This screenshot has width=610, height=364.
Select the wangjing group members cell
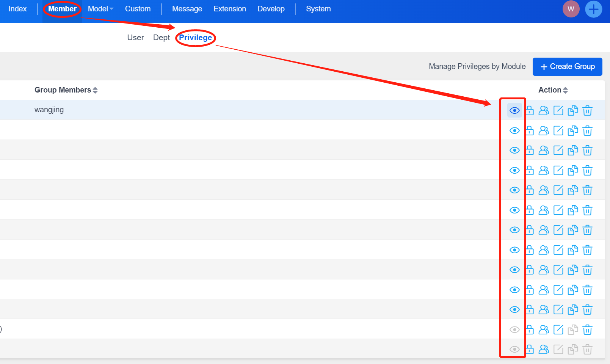[x=49, y=110]
